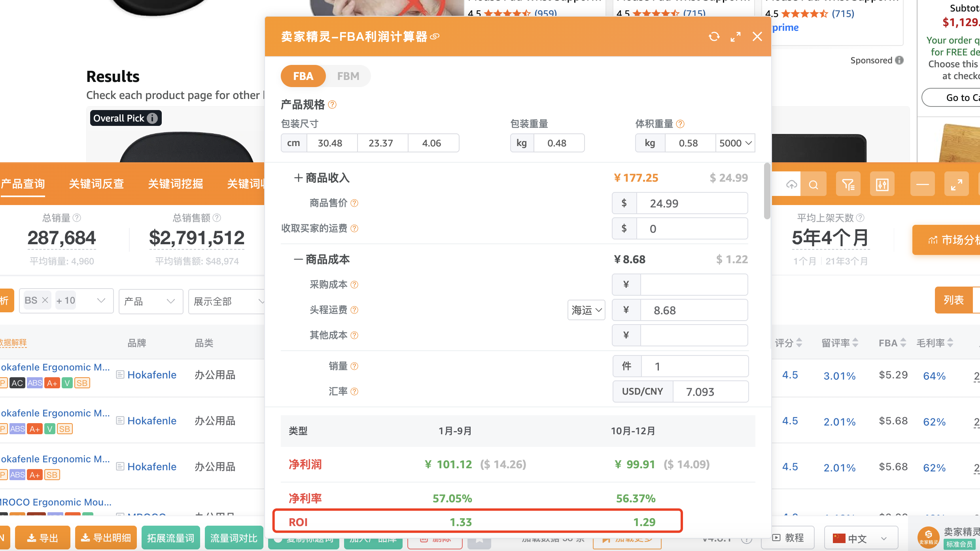This screenshot has width=980, height=551.
Task: Open the column settings sliders icon
Action: (x=882, y=184)
